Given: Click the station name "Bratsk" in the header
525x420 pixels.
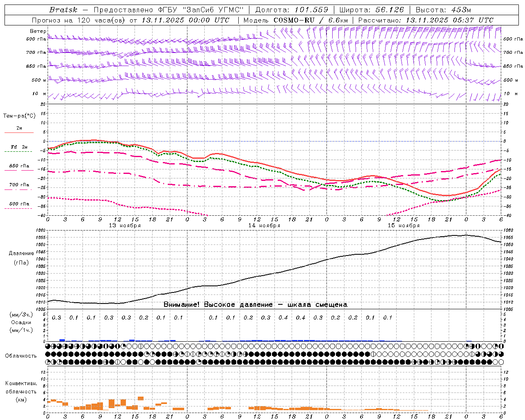Looking at the screenshot, I should (x=63, y=10).
